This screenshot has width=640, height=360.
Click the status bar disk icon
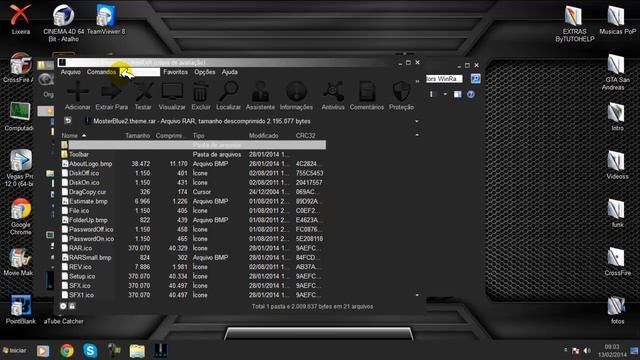pyautogui.click(x=63, y=306)
